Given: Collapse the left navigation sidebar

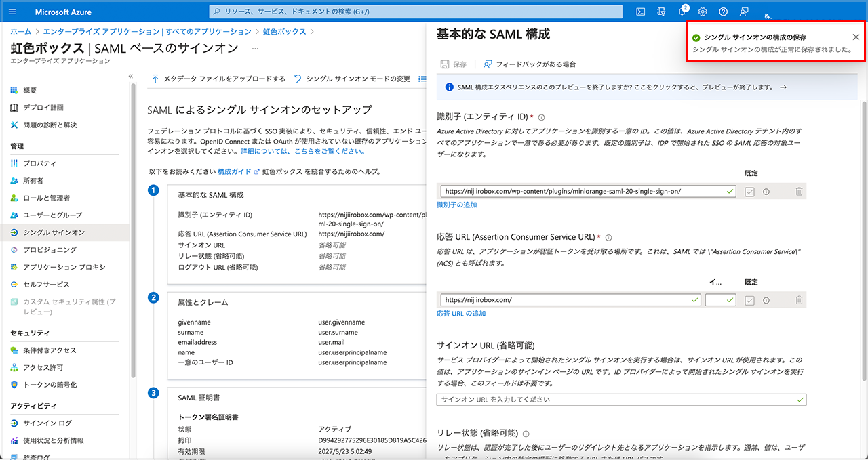Looking at the screenshot, I should [x=131, y=76].
